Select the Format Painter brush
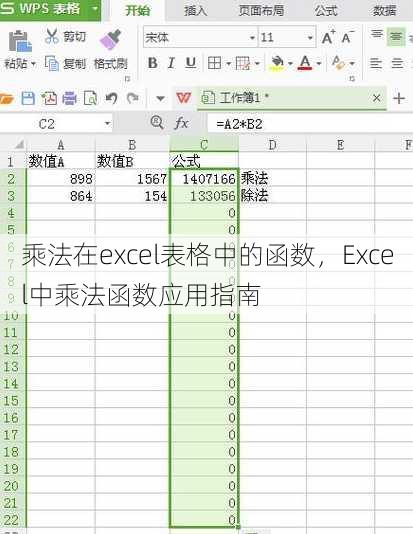 click(111, 40)
